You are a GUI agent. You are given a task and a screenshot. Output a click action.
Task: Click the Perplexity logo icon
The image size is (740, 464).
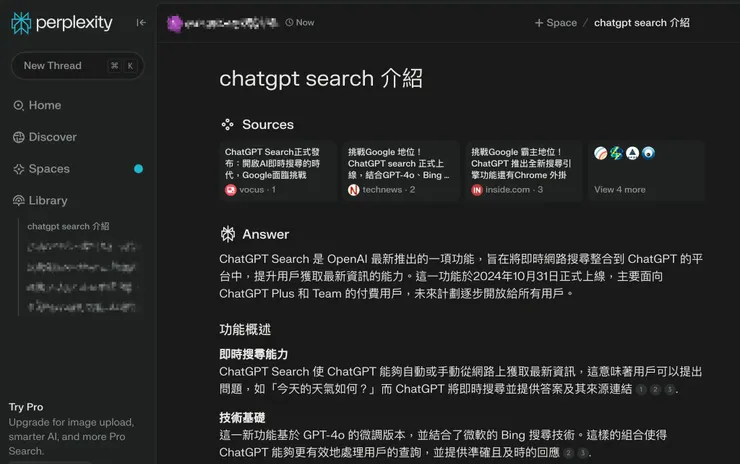pos(21,23)
